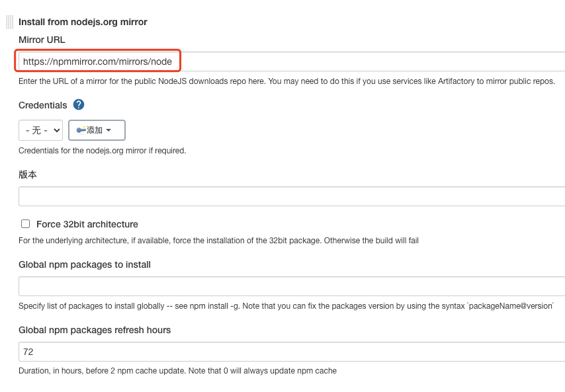
Task: Open the '- 无 -' credentials dropdown
Action: coord(41,130)
